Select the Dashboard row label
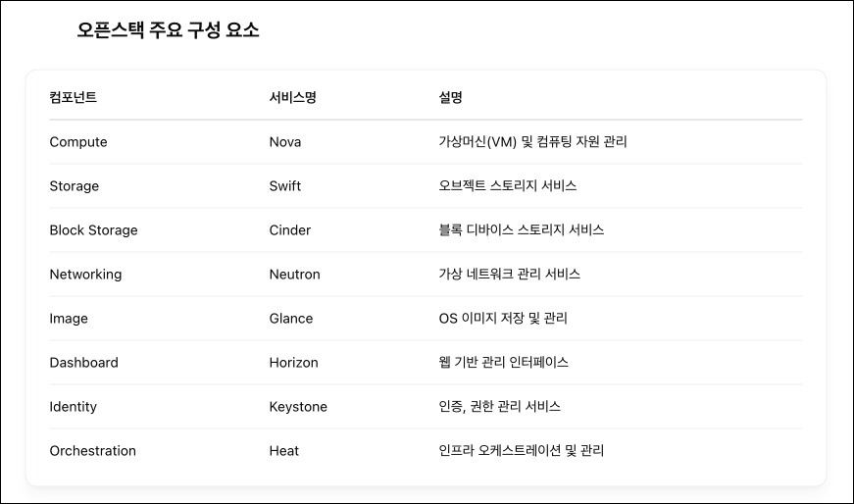854x504 pixels. pyautogui.click(x=84, y=363)
